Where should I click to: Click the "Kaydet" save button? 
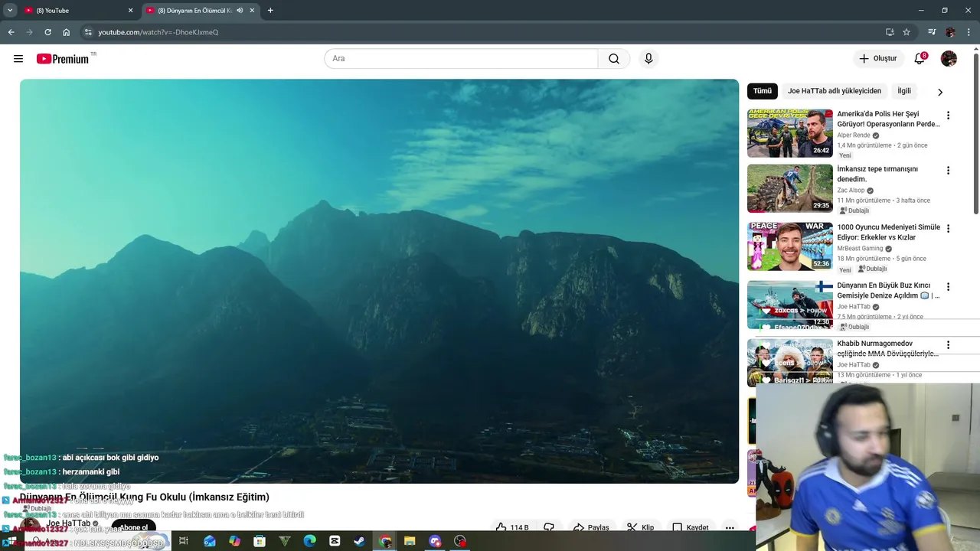click(691, 527)
